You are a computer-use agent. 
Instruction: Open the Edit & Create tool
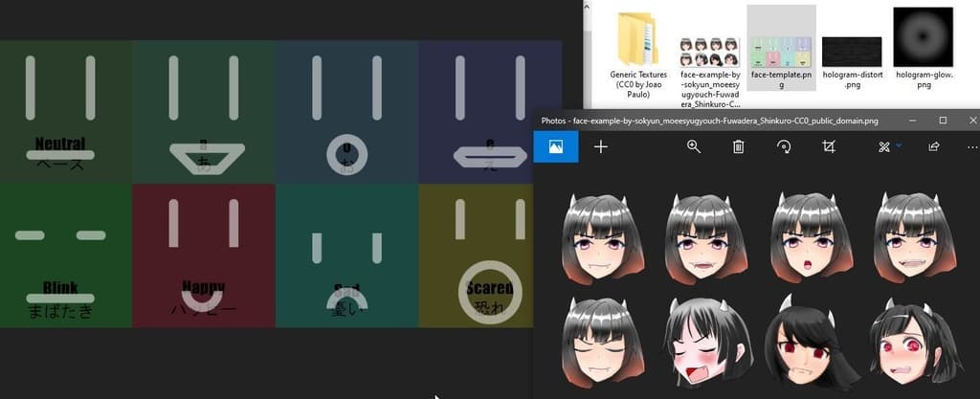pos(883,146)
